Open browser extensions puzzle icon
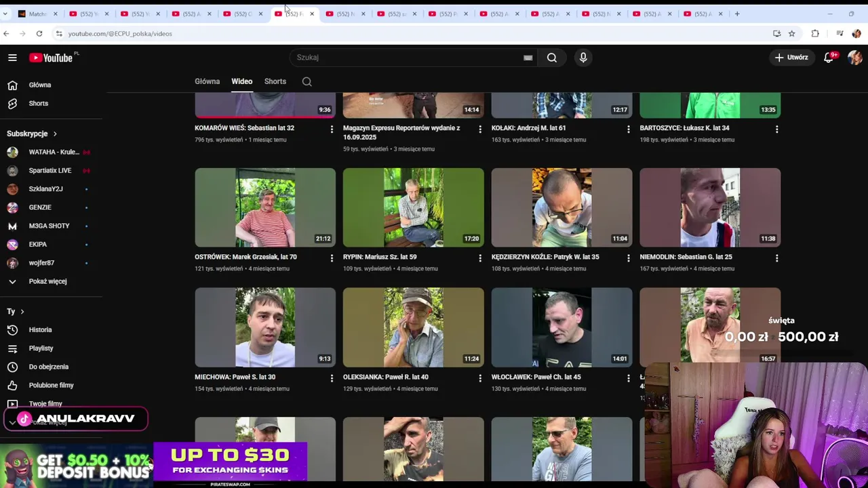The width and height of the screenshot is (868, 488). 815,33
